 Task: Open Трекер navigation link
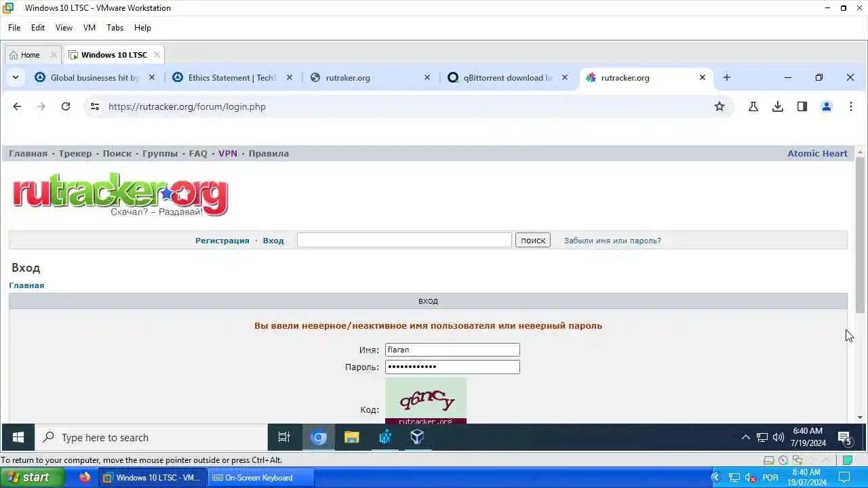[75, 153]
